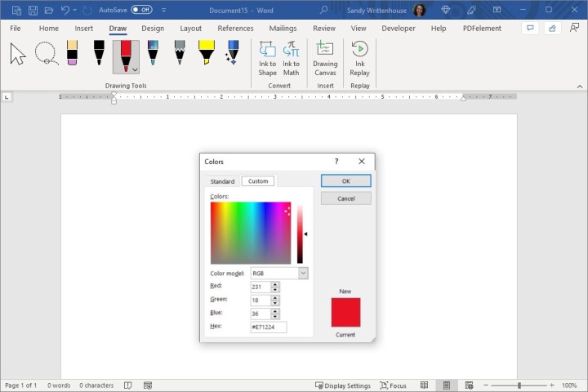Click the Focus mode status bar button
This screenshot has width=588, height=392.
coord(393,385)
